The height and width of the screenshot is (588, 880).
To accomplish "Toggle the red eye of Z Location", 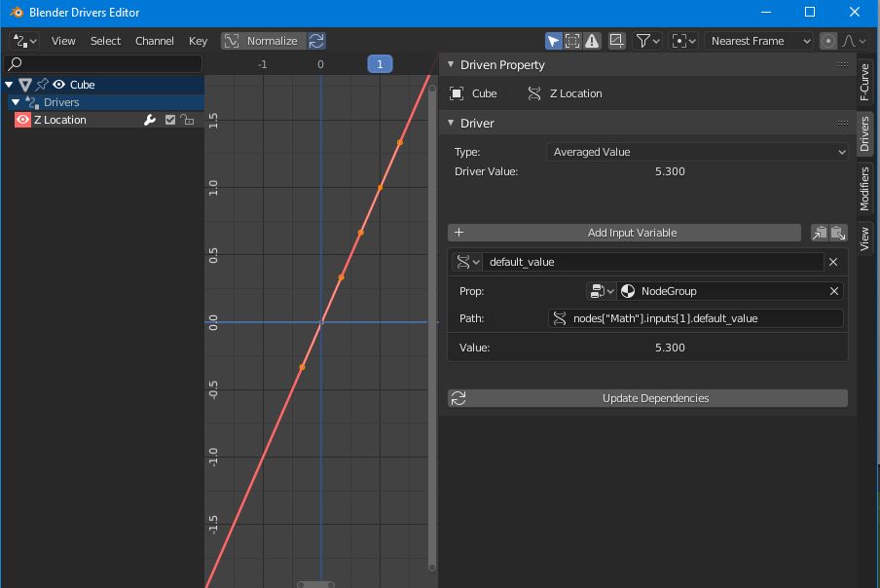I will (x=22, y=120).
